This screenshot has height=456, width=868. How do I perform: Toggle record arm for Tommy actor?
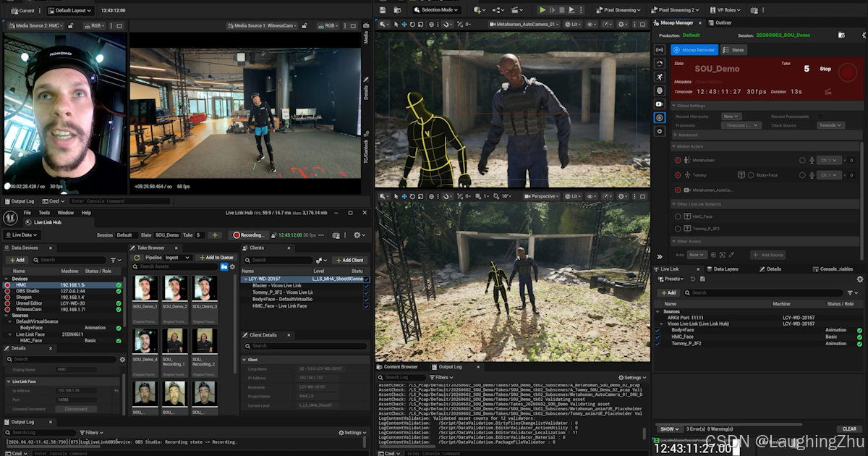[x=678, y=175]
